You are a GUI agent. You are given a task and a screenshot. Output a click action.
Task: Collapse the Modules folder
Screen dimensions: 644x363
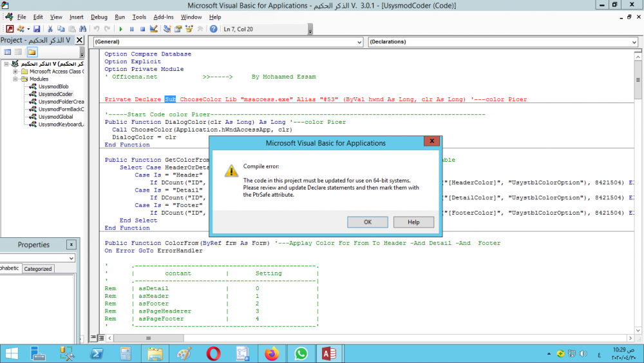pos(15,79)
